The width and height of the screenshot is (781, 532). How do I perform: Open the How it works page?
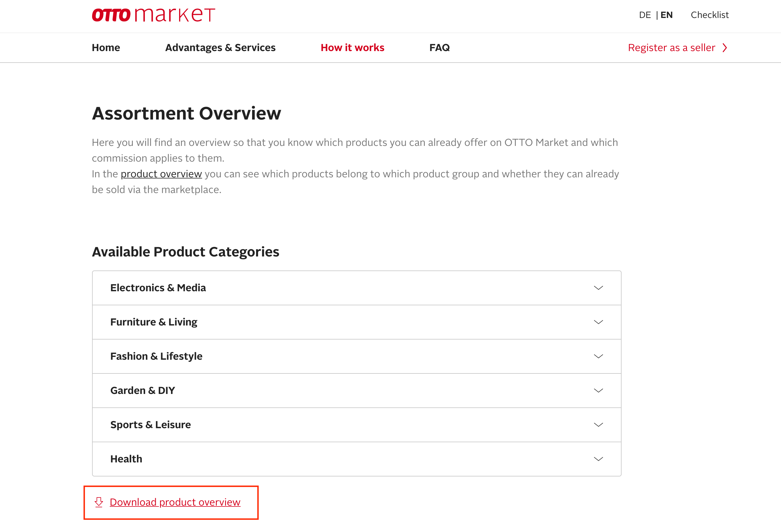tap(352, 48)
